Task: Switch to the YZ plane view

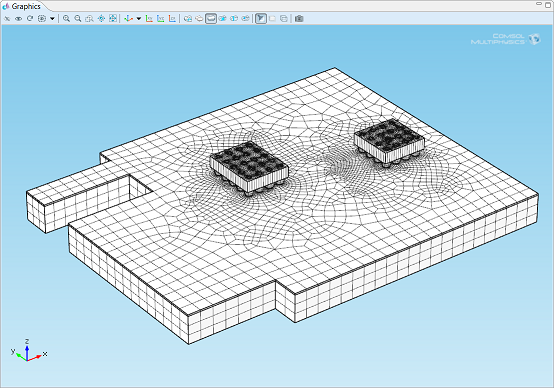Action: click(x=161, y=19)
